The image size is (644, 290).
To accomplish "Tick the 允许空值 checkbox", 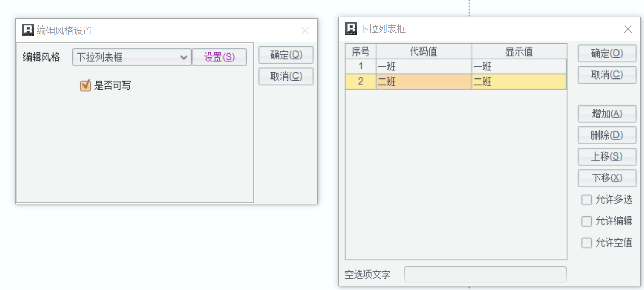I will [x=587, y=243].
